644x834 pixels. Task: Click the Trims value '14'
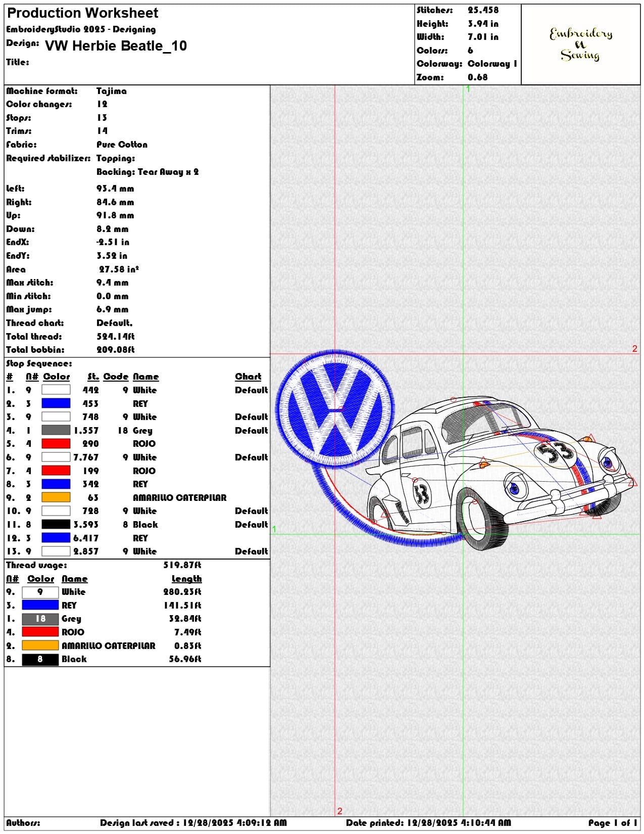[102, 131]
